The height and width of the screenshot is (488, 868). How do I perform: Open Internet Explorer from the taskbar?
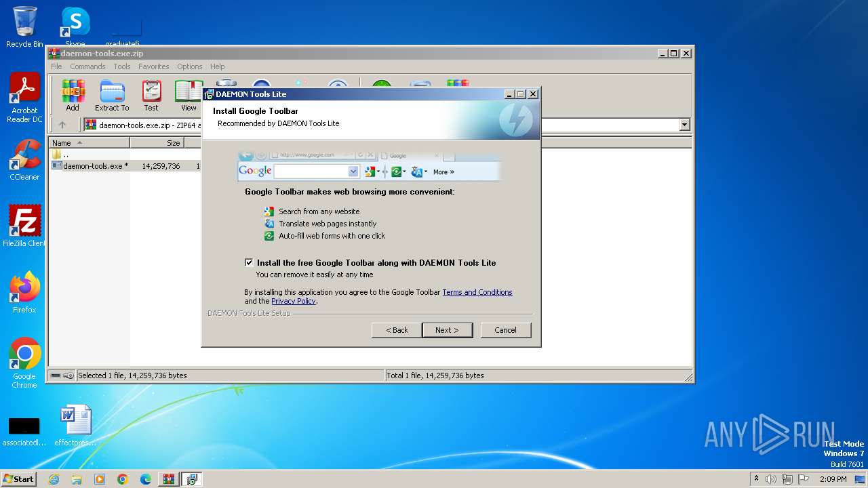[x=54, y=479]
